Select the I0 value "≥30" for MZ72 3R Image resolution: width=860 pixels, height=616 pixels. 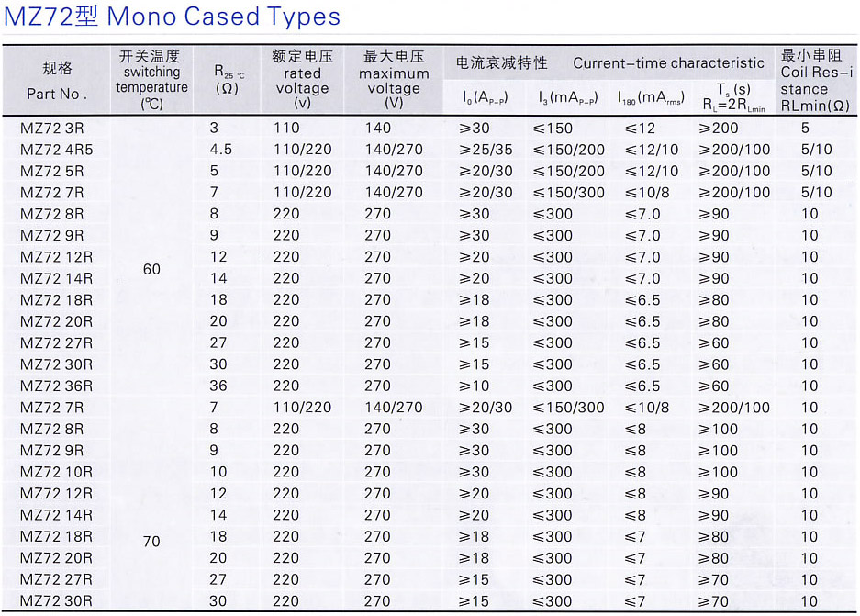[x=475, y=129]
